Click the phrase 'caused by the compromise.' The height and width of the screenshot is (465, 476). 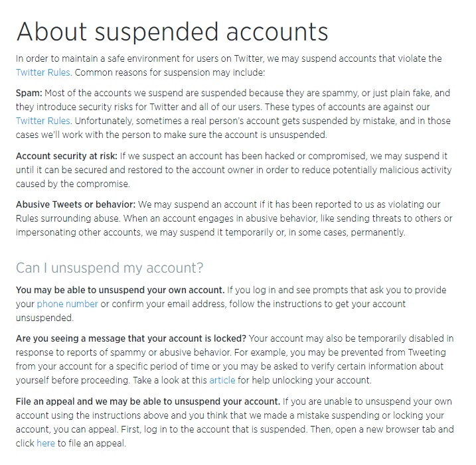[x=73, y=184]
